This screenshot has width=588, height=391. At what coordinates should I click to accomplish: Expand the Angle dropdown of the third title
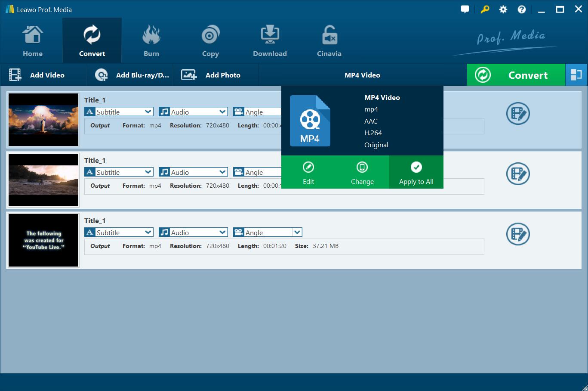tap(297, 233)
